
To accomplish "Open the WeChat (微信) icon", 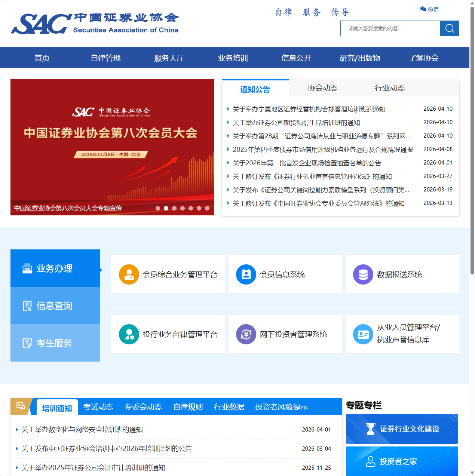I will tap(423, 9).
